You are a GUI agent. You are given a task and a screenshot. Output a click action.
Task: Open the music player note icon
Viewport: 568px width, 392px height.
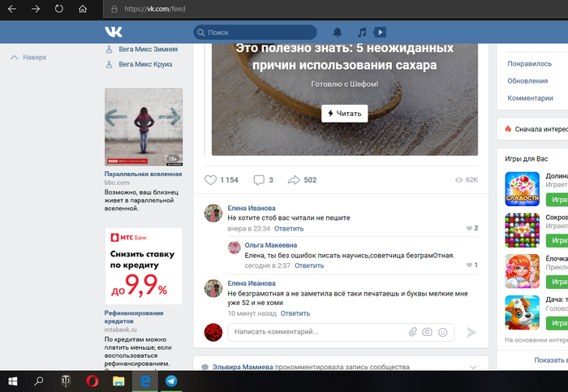362,32
